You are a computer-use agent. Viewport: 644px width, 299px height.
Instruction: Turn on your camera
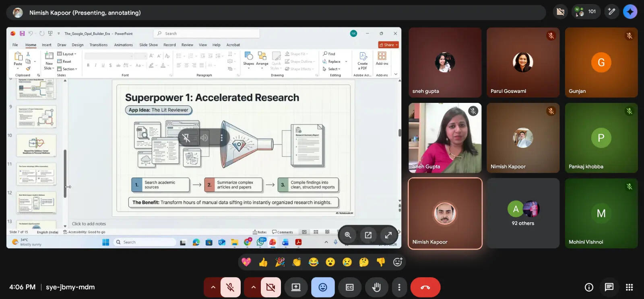click(270, 287)
